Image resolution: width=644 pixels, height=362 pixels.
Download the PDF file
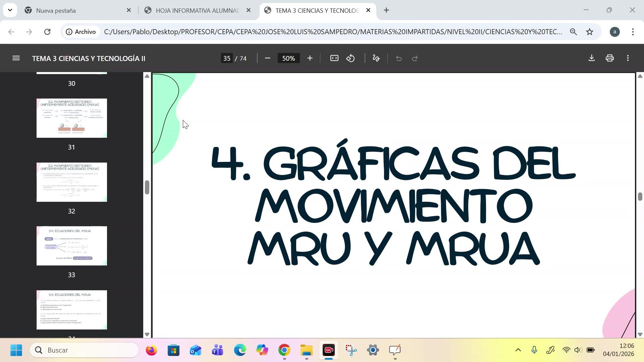[591, 58]
